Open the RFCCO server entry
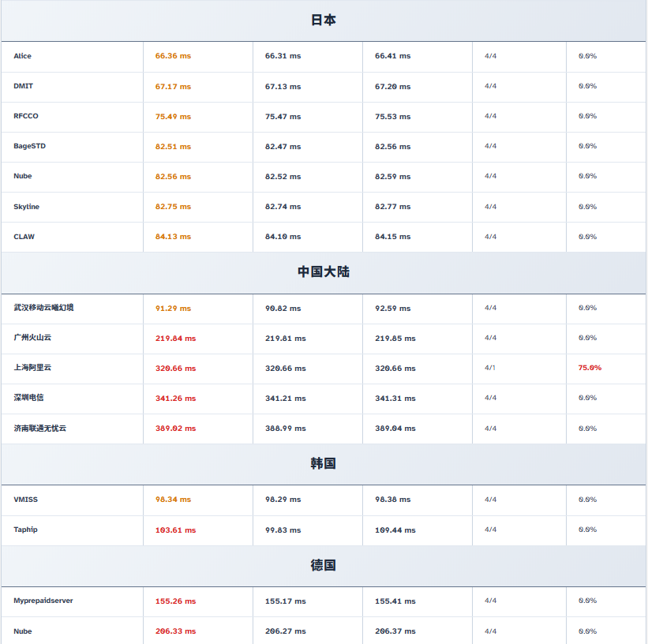648x644 pixels. click(26, 116)
